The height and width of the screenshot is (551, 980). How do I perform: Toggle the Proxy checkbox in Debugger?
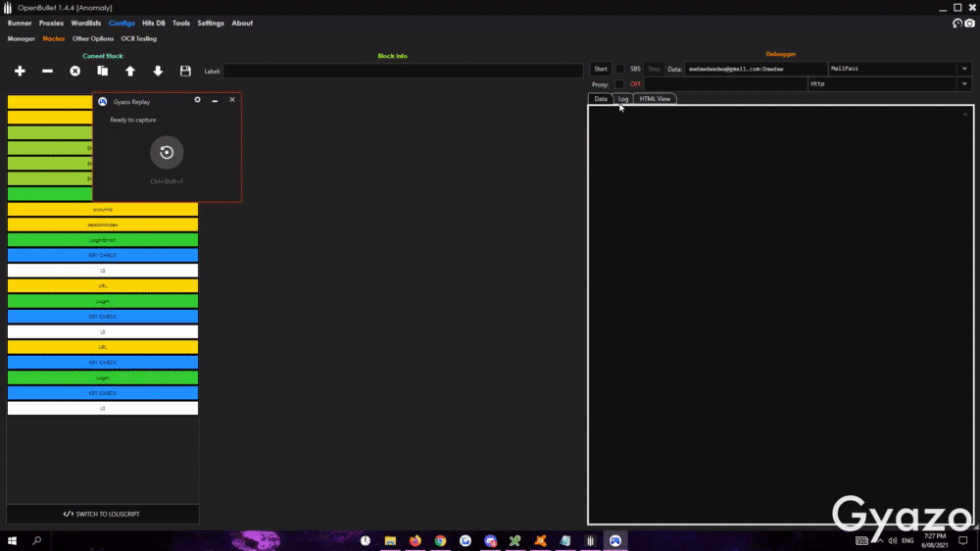coord(620,83)
